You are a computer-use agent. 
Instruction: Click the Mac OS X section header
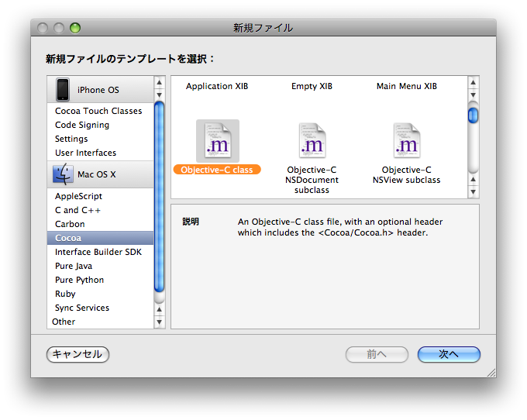point(101,174)
